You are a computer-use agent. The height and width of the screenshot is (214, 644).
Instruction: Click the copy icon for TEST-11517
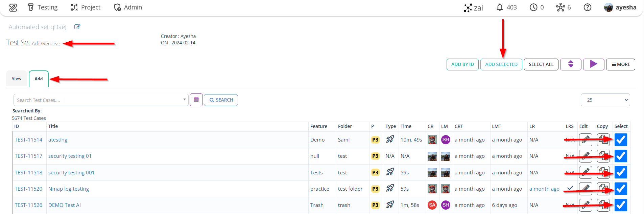pos(603,156)
